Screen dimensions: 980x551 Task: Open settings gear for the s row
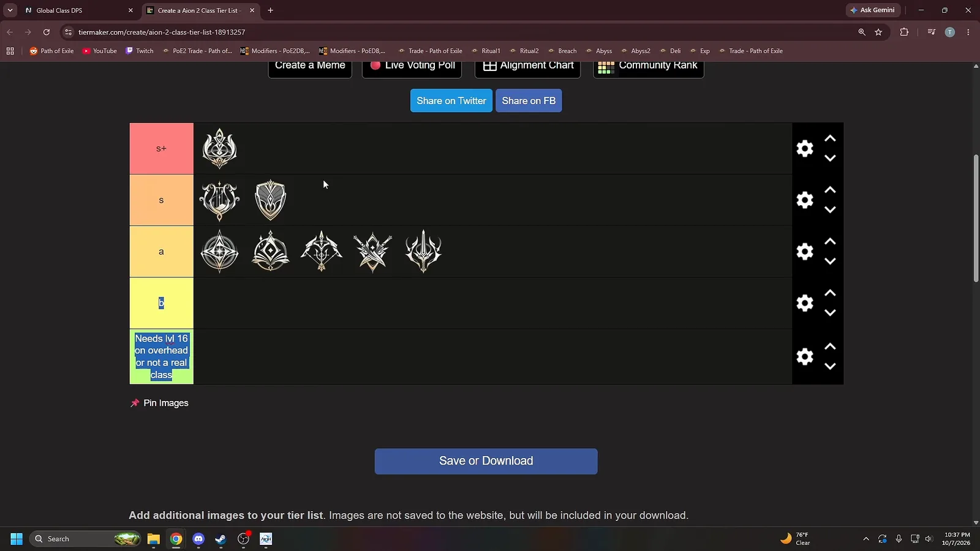tap(805, 200)
